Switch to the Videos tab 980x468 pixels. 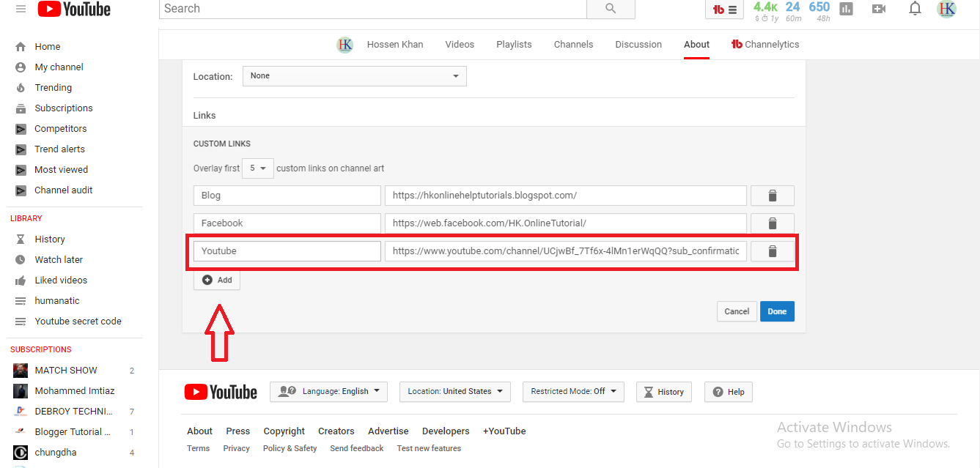point(460,44)
